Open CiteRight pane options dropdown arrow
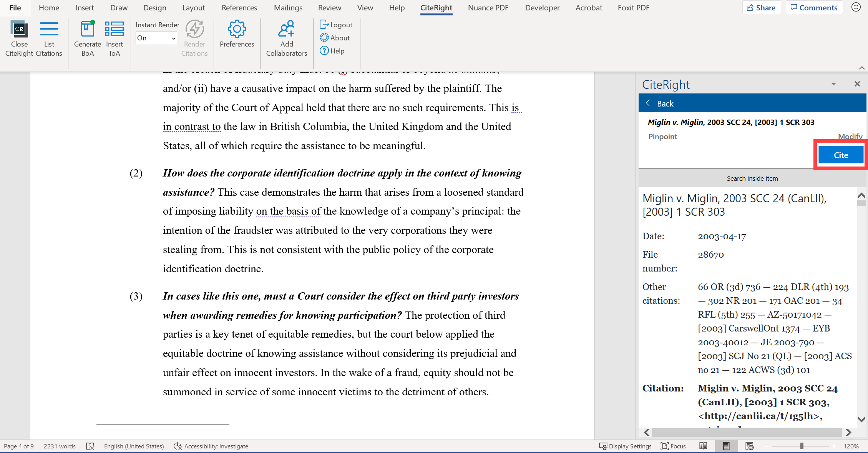 coord(833,84)
